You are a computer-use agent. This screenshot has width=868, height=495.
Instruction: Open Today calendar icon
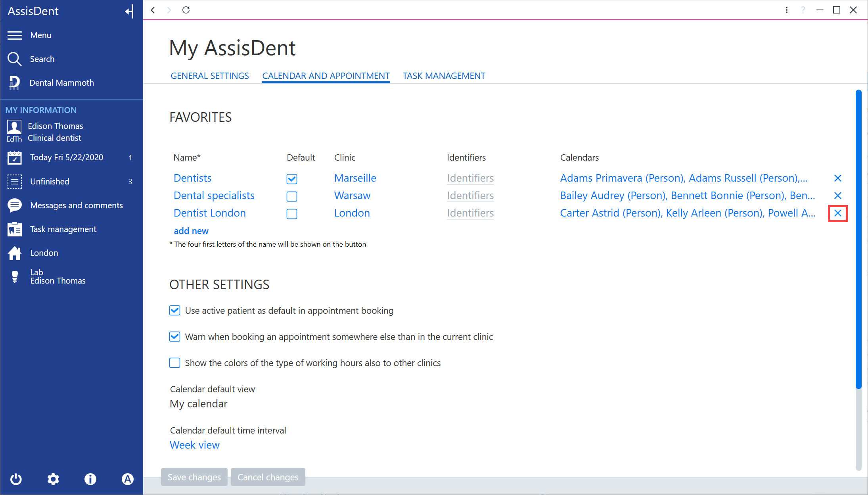(15, 157)
